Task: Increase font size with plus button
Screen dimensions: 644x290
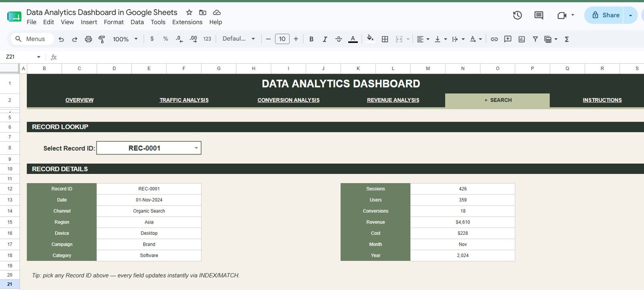Action: 296,39
